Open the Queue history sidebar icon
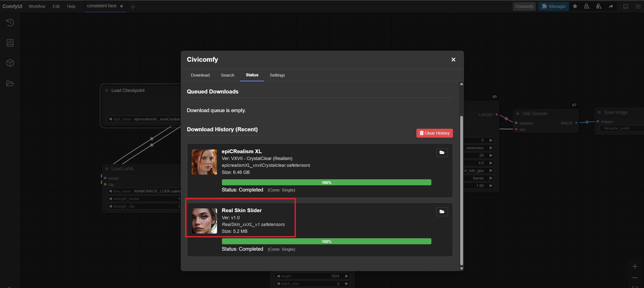The height and width of the screenshot is (288, 644). click(x=10, y=22)
